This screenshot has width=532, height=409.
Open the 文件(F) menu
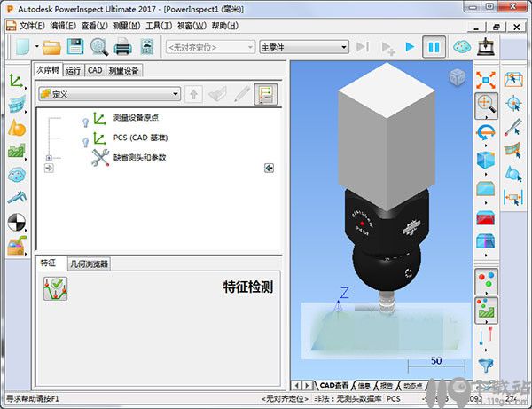pos(32,26)
